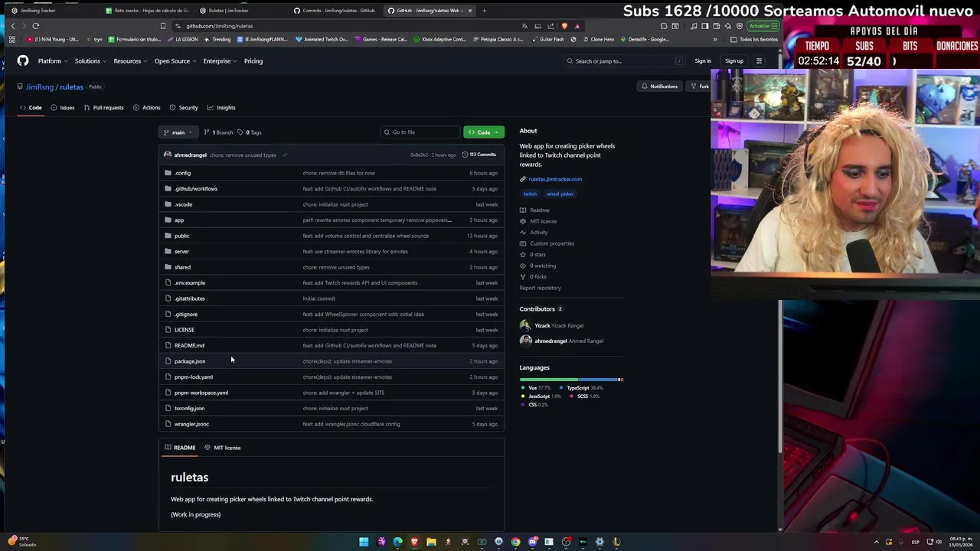Click the Sign up button
The width and height of the screenshot is (980, 551).
click(x=734, y=60)
